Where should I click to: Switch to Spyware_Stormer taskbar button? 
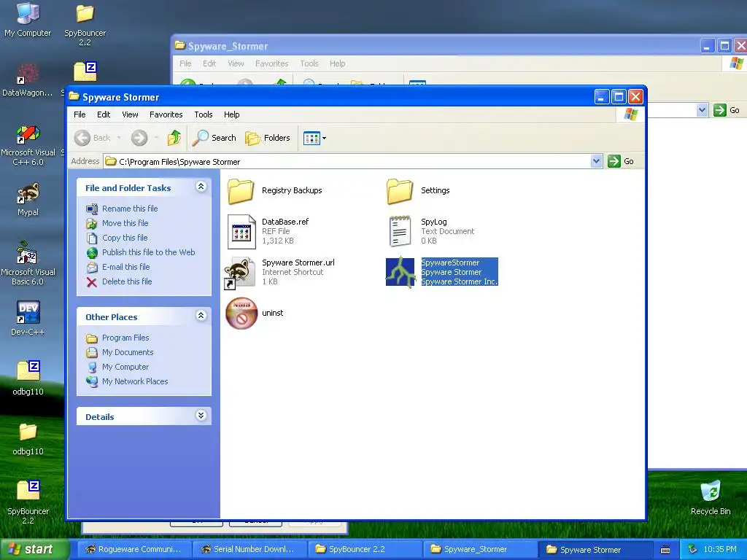point(480,550)
